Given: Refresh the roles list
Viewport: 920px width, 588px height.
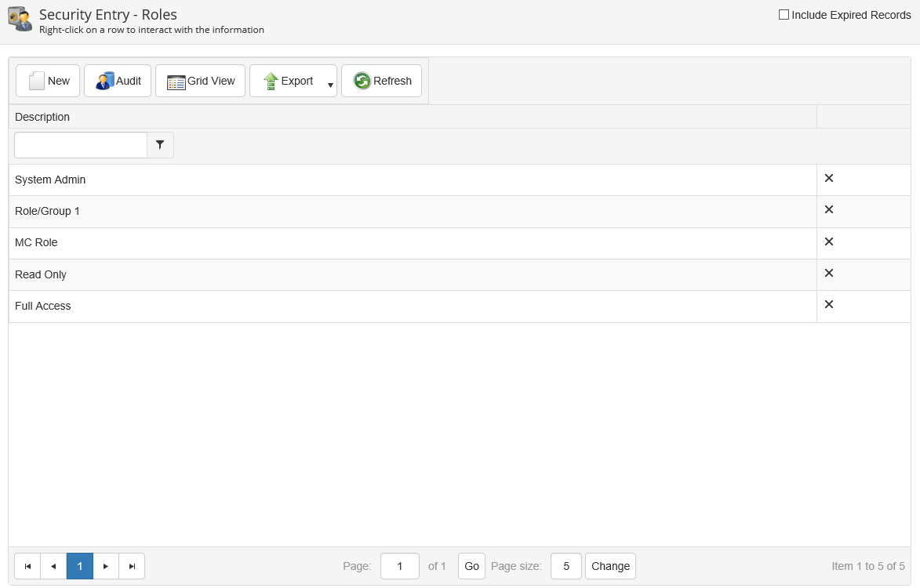Looking at the screenshot, I should (382, 81).
